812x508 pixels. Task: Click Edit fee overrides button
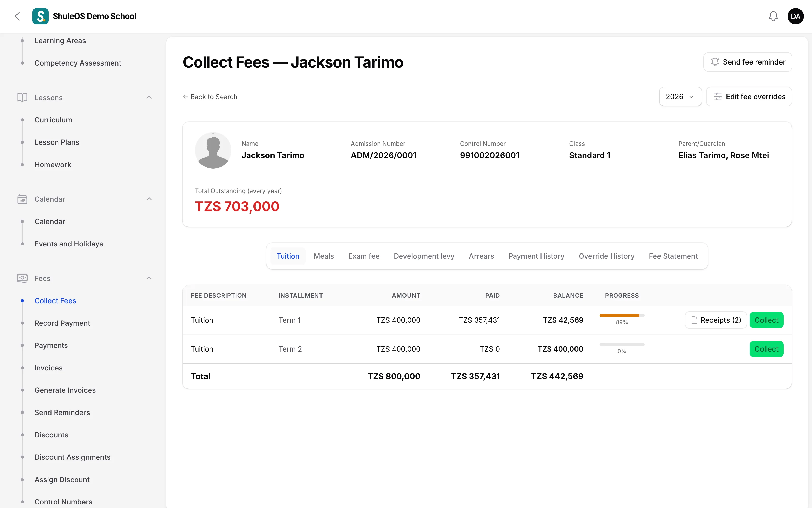[749, 97]
